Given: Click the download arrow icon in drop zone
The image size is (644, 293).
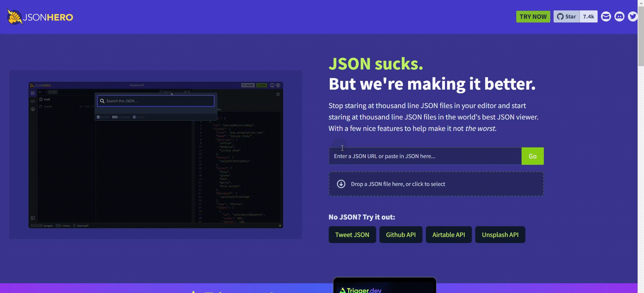Looking at the screenshot, I should [x=341, y=184].
